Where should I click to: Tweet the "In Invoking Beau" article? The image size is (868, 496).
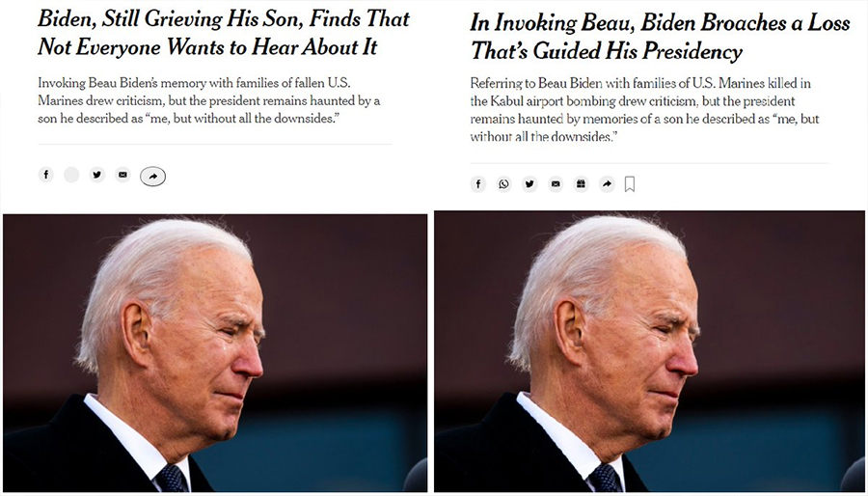click(x=529, y=184)
